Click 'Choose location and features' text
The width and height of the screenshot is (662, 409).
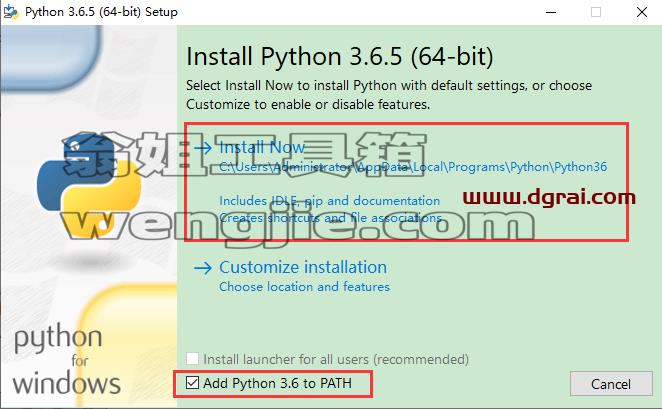click(304, 287)
